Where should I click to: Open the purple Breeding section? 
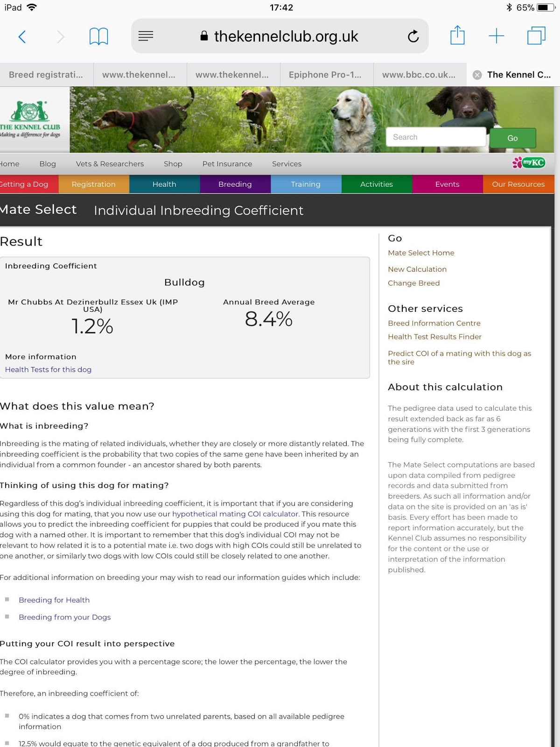[235, 184]
